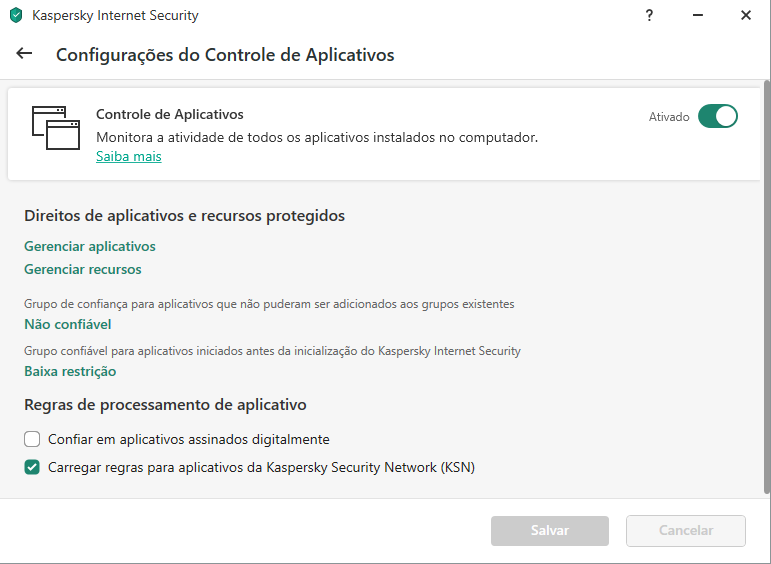This screenshot has height=564, width=771.
Task: Click the Ativado status label
Action: click(x=669, y=117)
